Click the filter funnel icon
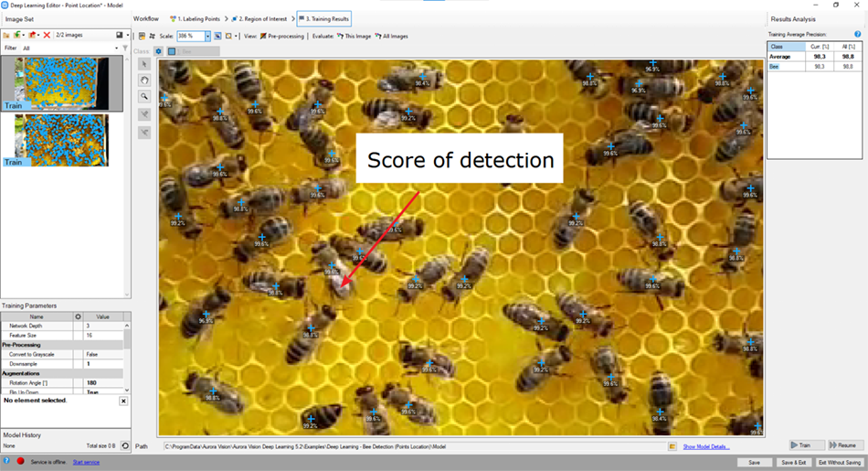The image size is (868, 471). coord(125,48)
